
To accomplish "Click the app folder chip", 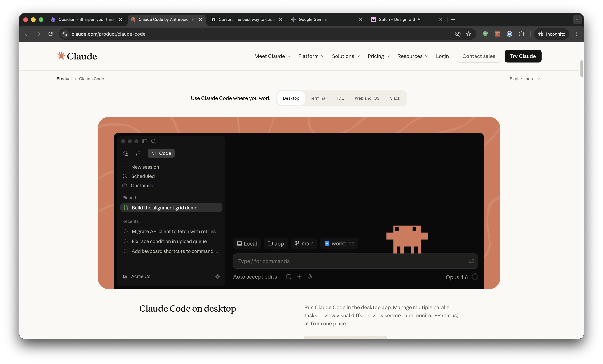I will 276,244.
